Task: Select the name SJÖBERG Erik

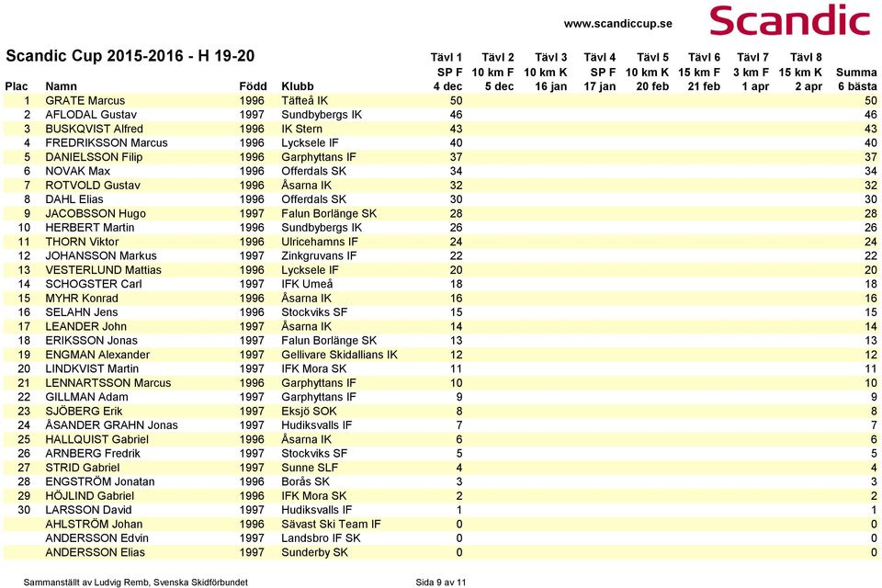Action: coord(84,411)
